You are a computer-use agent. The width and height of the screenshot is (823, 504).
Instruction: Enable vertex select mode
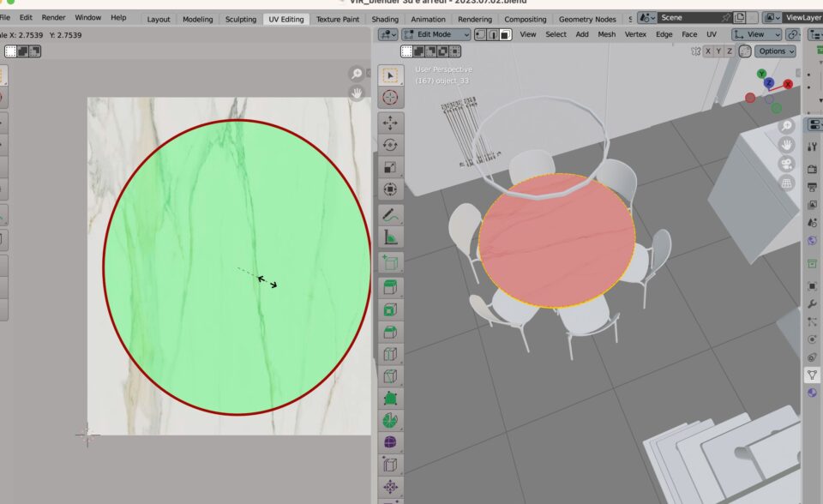480,34
